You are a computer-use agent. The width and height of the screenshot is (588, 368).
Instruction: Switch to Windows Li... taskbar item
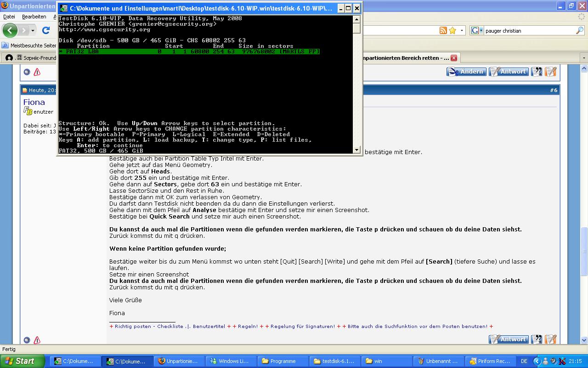[231, 361]
